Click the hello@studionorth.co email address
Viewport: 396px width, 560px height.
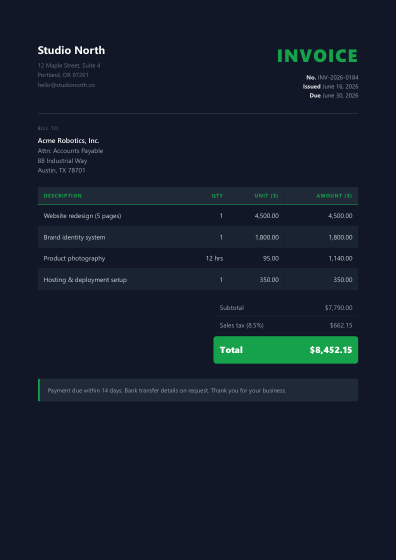(x=66, y=85)
